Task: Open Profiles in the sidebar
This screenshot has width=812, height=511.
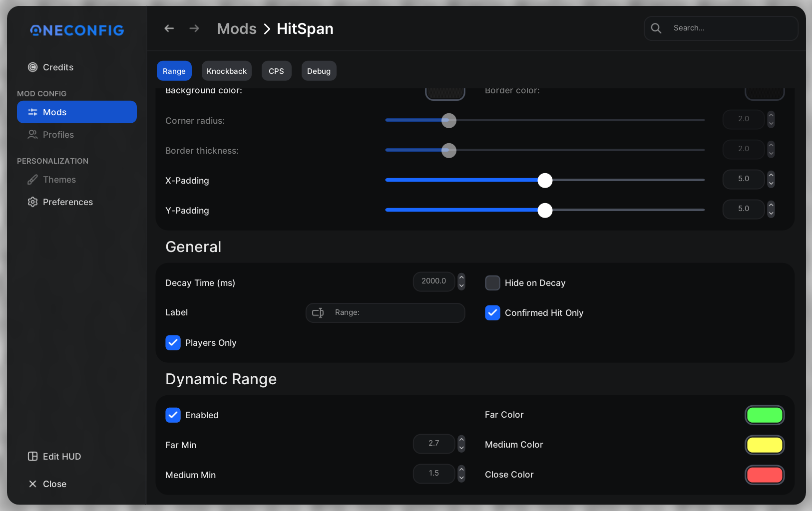Action: coord(77,135)
